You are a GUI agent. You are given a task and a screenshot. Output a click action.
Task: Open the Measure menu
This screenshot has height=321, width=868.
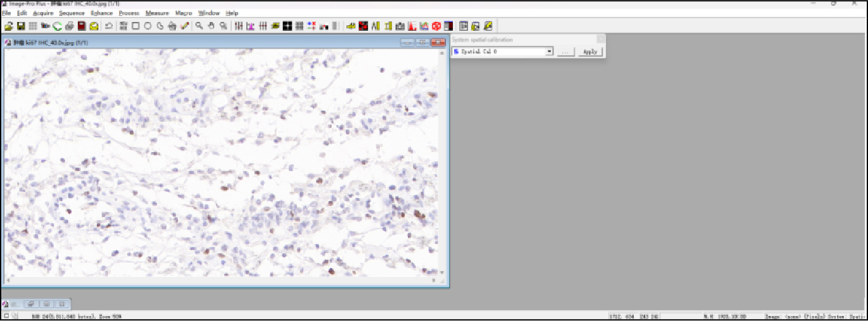point(157,13)
